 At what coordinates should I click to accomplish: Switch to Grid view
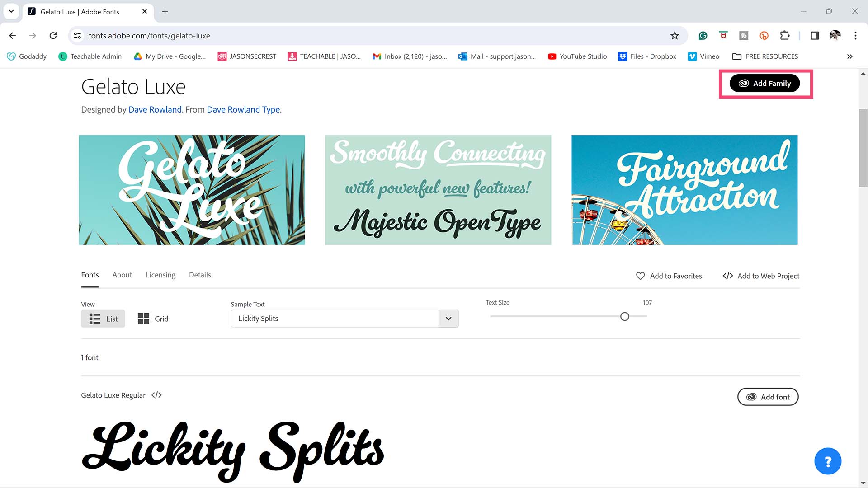(x=153, y=319)
